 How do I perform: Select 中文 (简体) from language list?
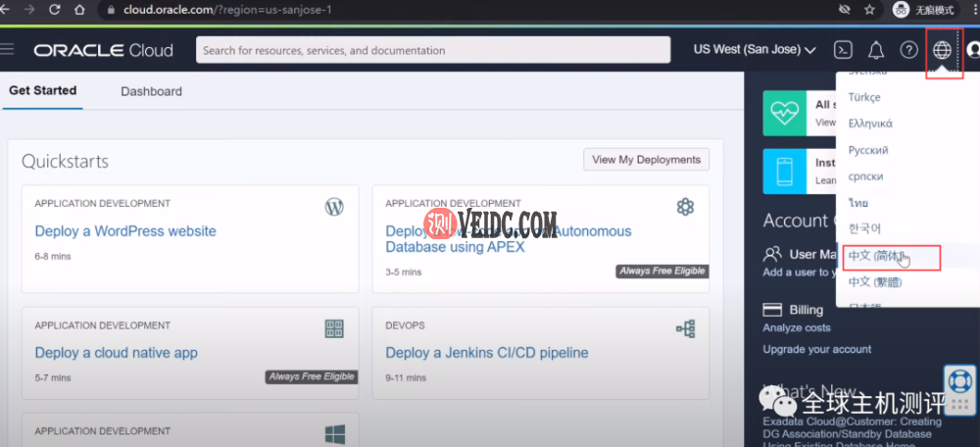[876, 257]
